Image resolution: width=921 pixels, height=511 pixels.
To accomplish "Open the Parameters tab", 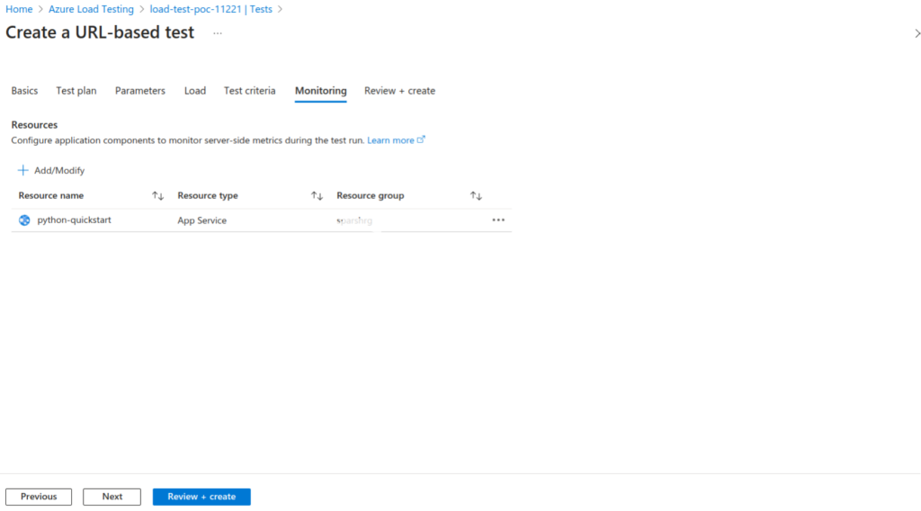I will (140, 90).
